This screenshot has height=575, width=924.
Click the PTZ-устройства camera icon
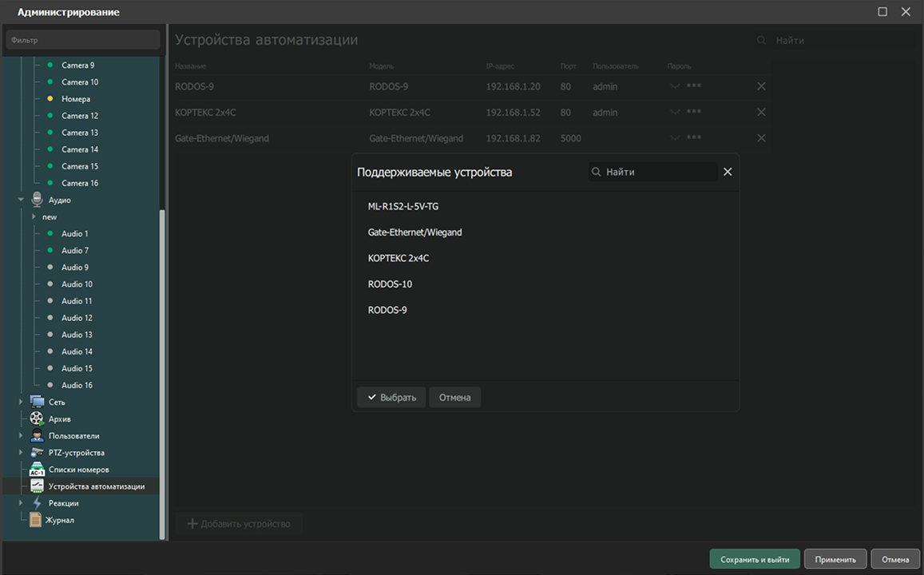tap(37, 453)
